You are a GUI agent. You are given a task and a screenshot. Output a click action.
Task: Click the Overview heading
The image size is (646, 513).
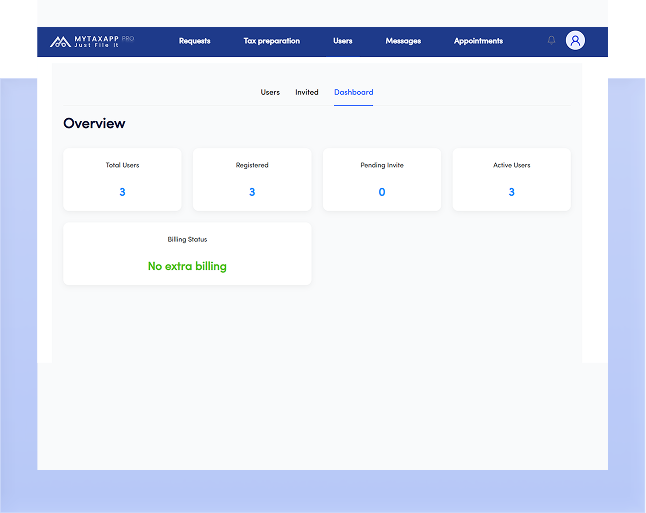click(94, 123)
